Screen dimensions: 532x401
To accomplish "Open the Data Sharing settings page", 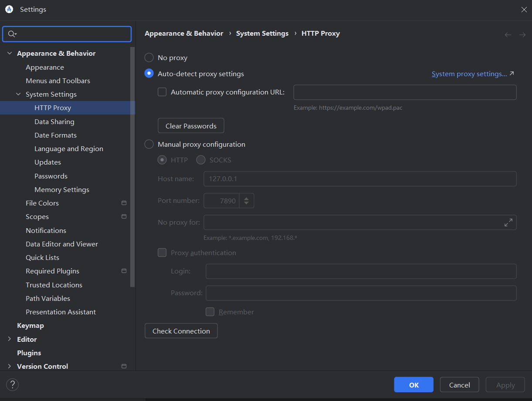I will coord(54,121).
